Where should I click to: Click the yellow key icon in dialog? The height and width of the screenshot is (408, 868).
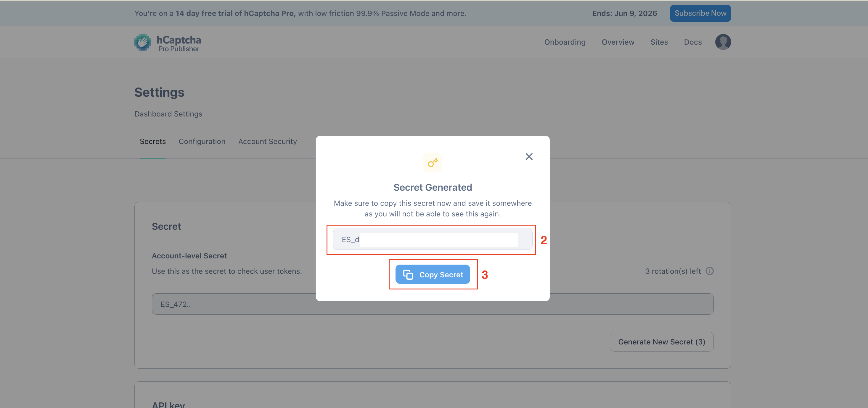[x=433, y=163]
